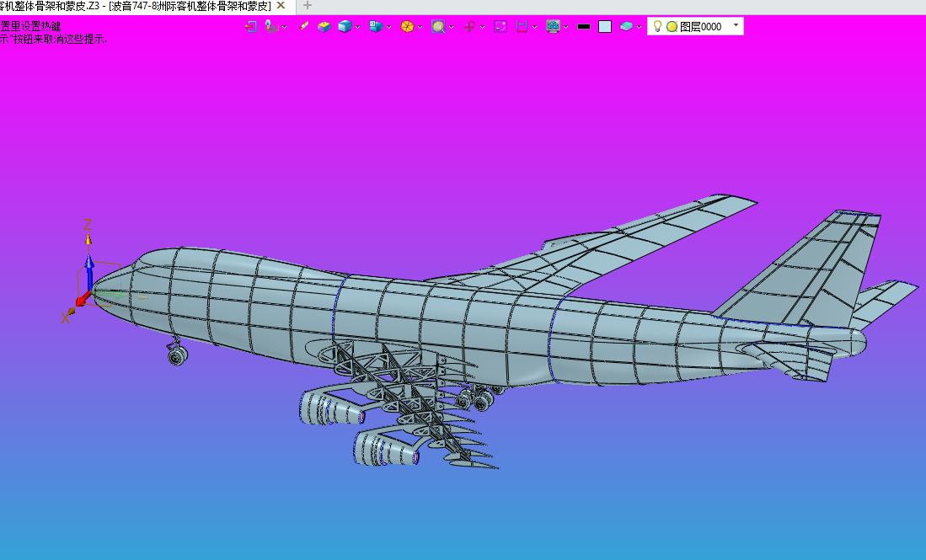
Task: Click the red crosshair target icon
Action: point(469,27)
